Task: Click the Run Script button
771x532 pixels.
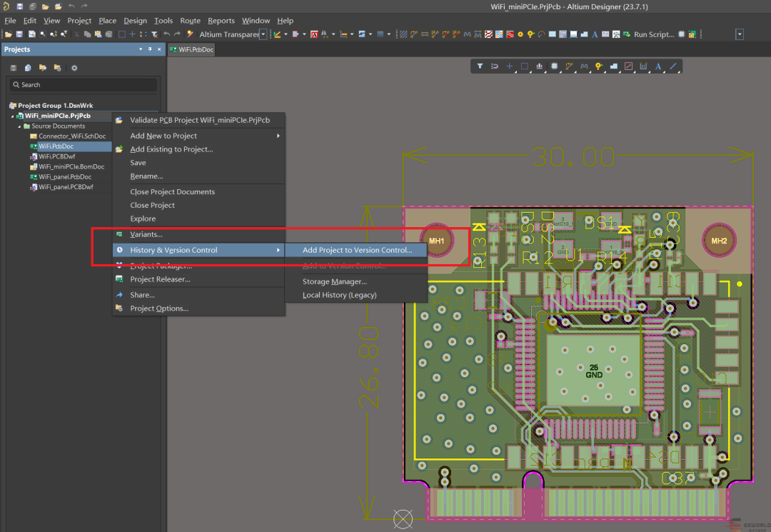Action: (653, 34)
